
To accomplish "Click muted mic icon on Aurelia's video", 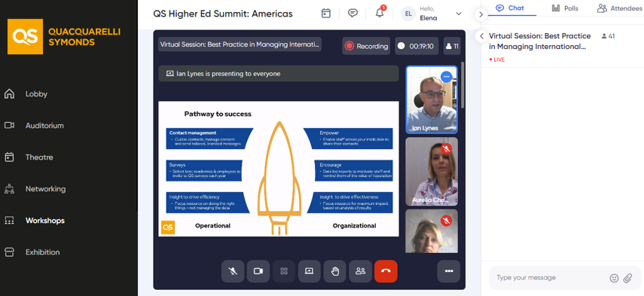I will point(446,148).
